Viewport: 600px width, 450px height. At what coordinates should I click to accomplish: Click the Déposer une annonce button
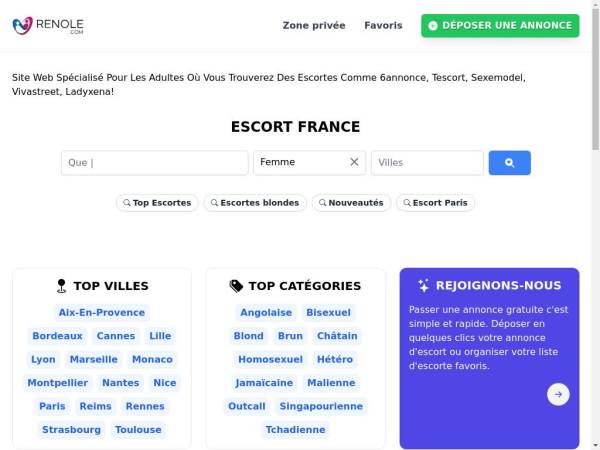point(500,26)
